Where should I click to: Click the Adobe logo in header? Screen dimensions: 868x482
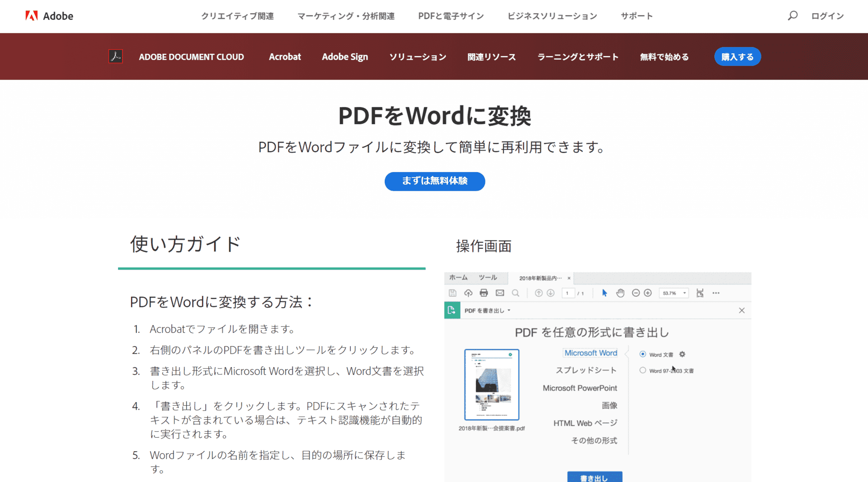point(49,16)
